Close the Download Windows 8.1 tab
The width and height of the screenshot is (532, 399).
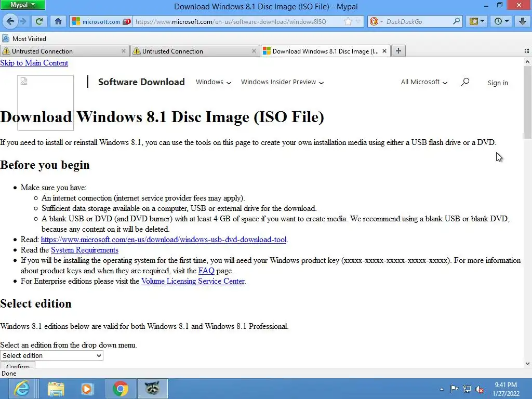(x=384, y=51)
